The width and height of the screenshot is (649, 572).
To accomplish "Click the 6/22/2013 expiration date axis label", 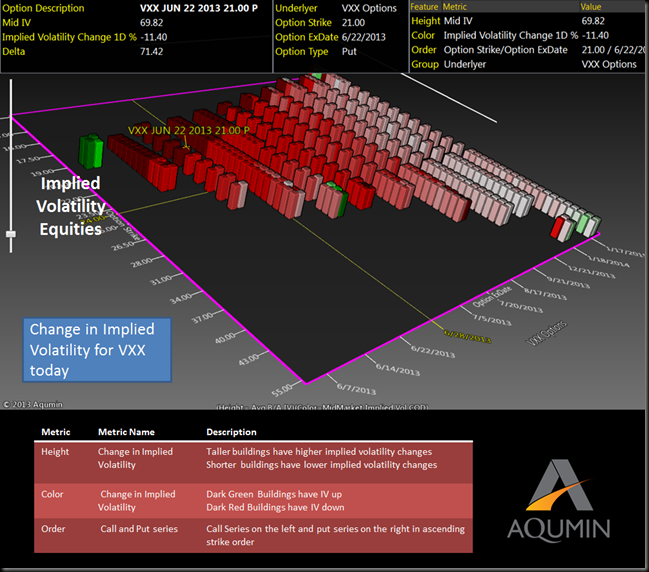I will point(433,351).
